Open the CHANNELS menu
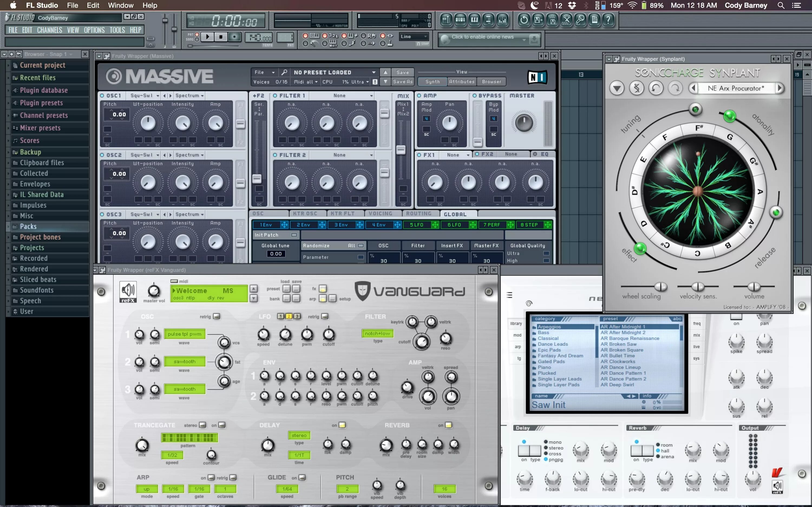 point(49,30)
